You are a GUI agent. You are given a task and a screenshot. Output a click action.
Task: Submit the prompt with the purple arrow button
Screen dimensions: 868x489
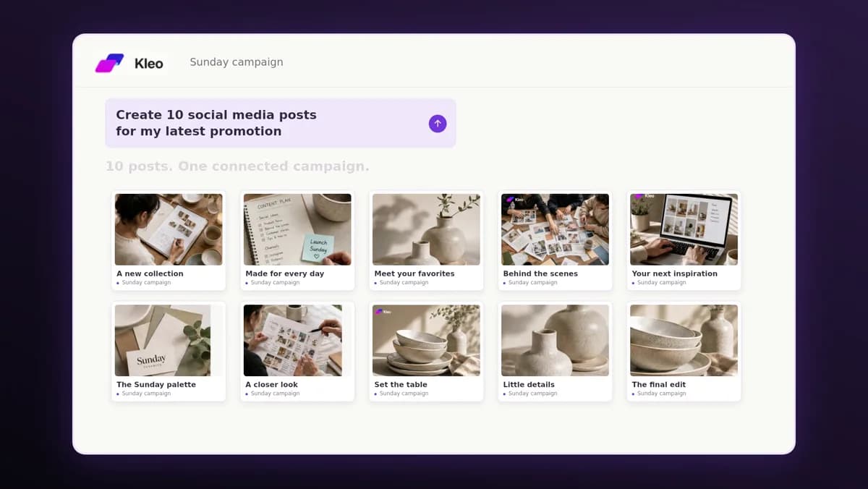[x=438, y=124]
